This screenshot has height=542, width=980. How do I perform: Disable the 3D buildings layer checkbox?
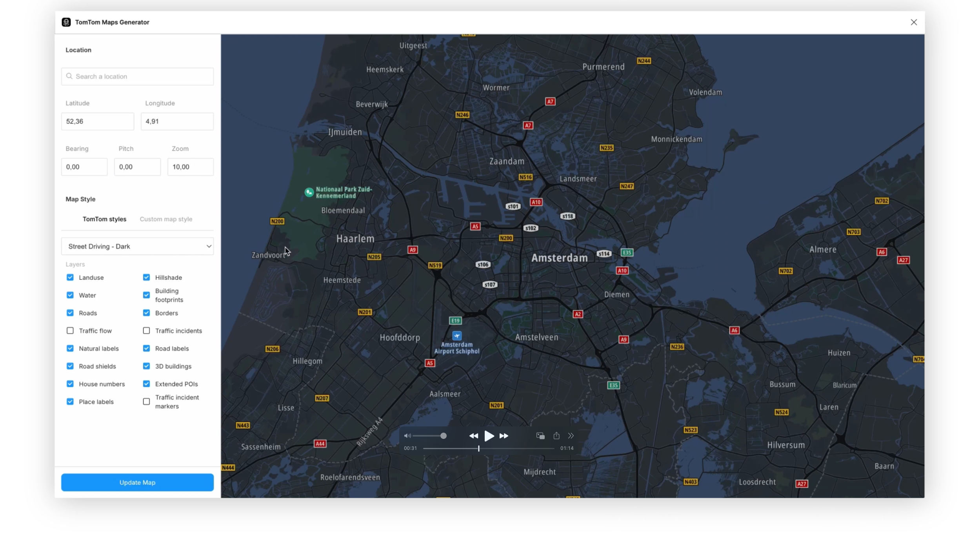[146, 366]
